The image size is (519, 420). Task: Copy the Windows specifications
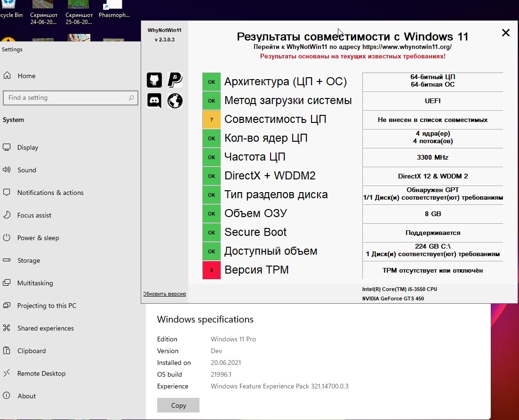tap(178, 405)
